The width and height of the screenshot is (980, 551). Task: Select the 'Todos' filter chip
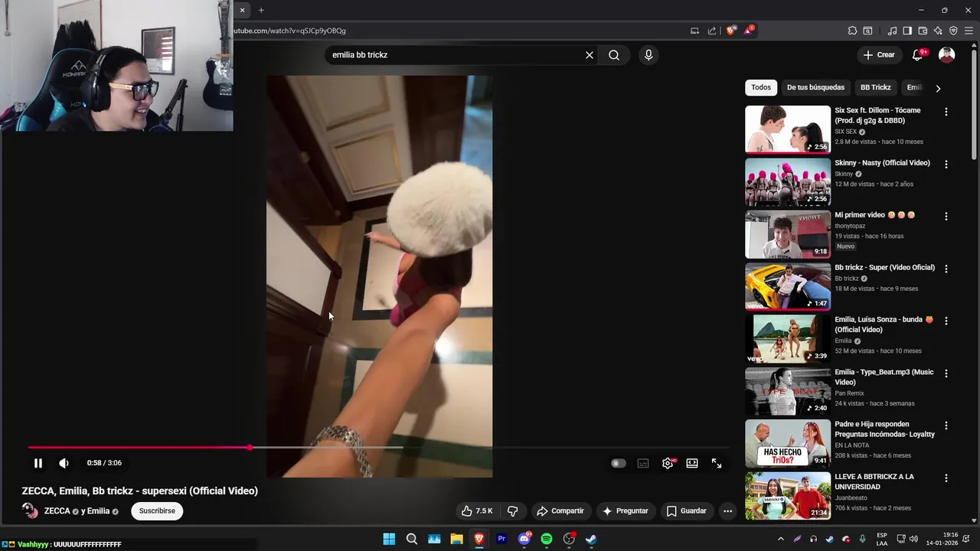(761, 87)
